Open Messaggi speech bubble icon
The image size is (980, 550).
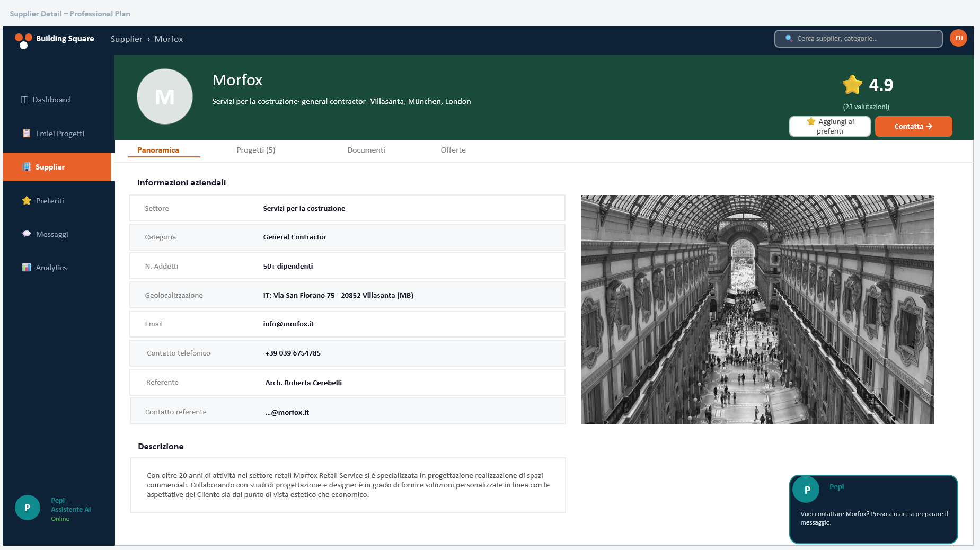click(27, 234)
